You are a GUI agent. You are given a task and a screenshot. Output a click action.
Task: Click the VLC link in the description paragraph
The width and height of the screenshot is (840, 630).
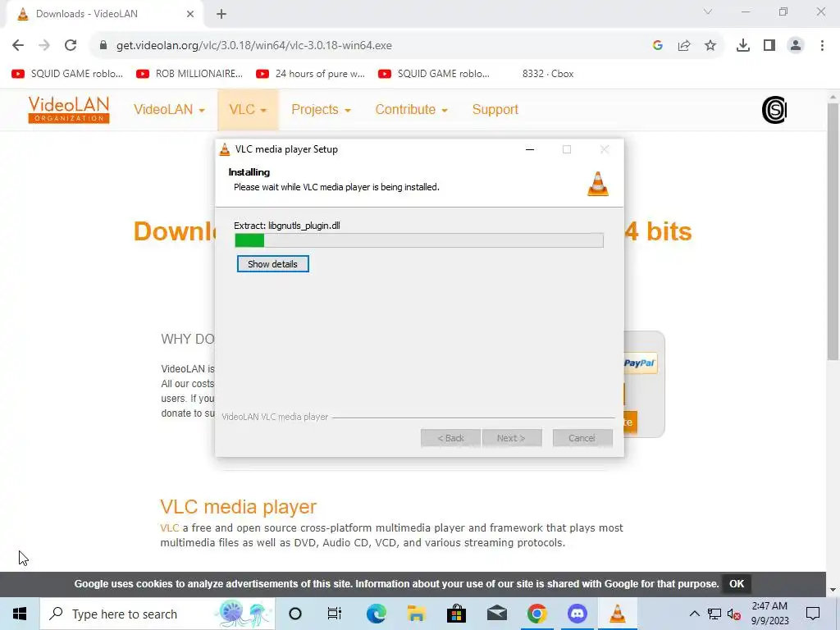[x=169, y=528]
